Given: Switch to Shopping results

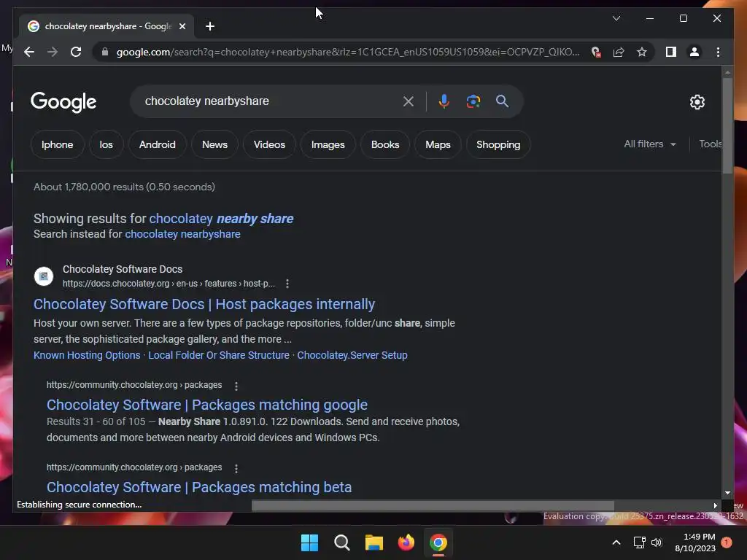Looking at the screenshot, I should (x=498, y=145).
